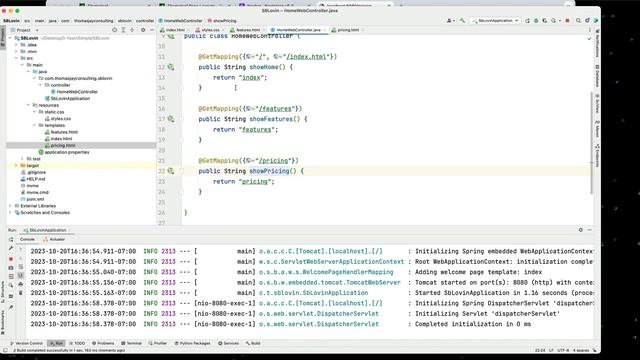
Task: Collapse the SBLovin project root node
Action: pyautogui.click(x=10, y=38)
